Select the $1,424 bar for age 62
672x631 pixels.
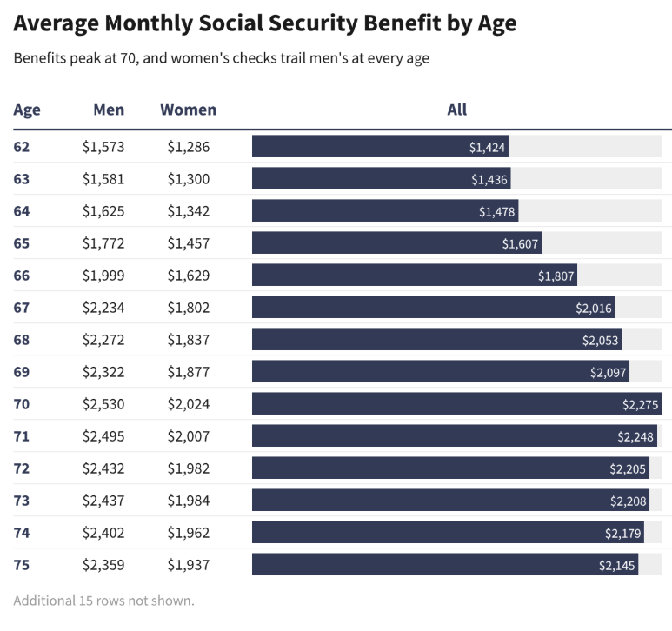pos(380,147)
